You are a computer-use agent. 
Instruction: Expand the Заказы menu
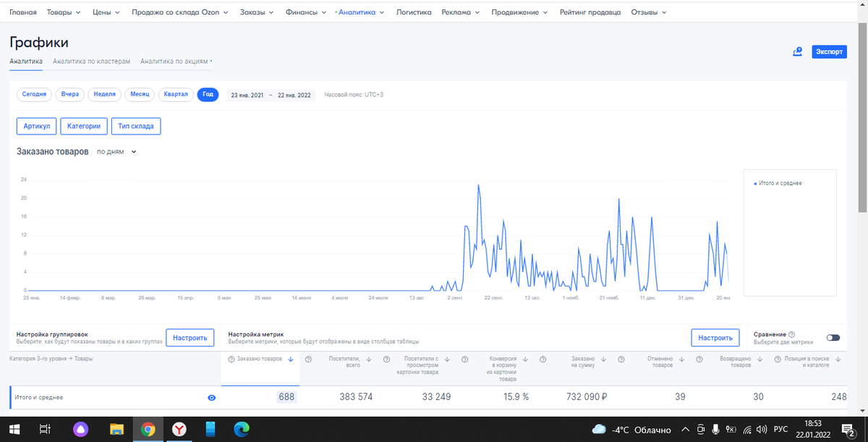(258, 12)
